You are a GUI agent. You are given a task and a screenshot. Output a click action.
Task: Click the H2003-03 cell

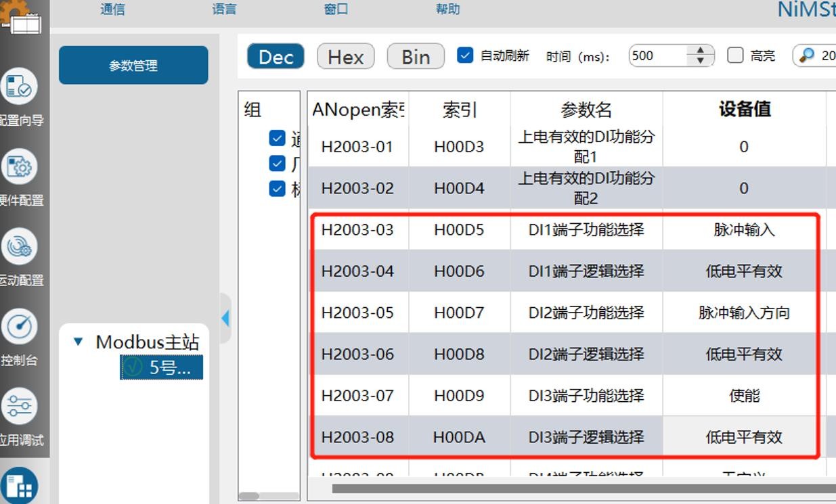[358, 229]
